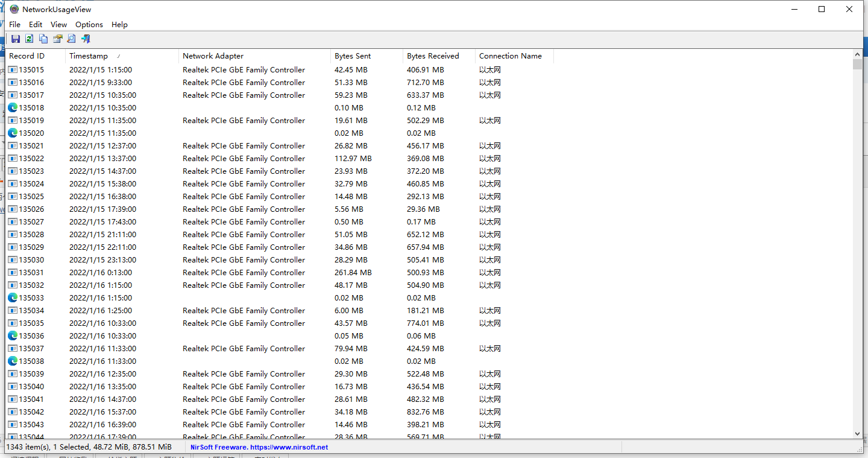Image resolution: width=868 pixels, height=458 pixels.
Task: Click the 261.84 MB bytes sent value
Action: [353, 272]
